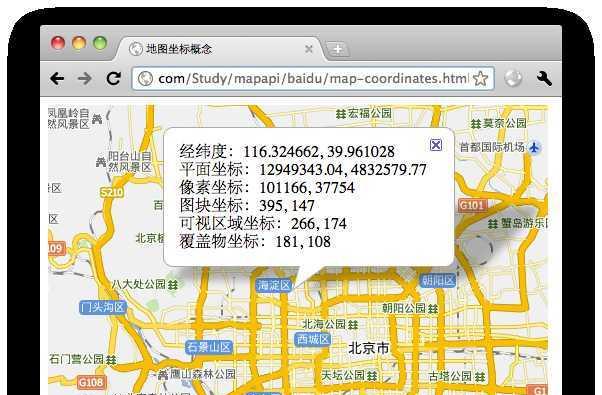Click the red window close button
The image size is (602, 395).
click(58, 43)
